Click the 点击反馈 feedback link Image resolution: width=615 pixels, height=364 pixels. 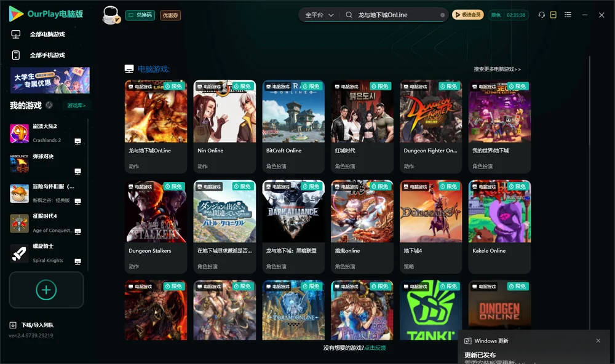375,347
